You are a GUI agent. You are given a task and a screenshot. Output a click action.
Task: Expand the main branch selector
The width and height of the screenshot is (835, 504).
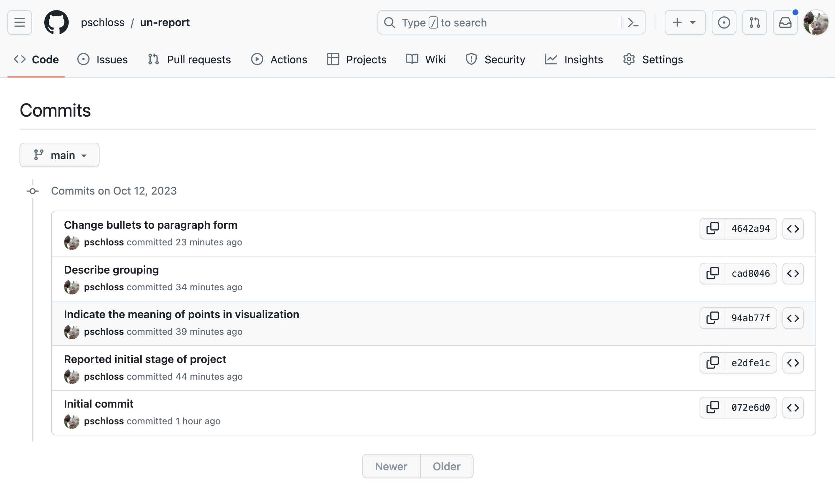tap(60, 155)
